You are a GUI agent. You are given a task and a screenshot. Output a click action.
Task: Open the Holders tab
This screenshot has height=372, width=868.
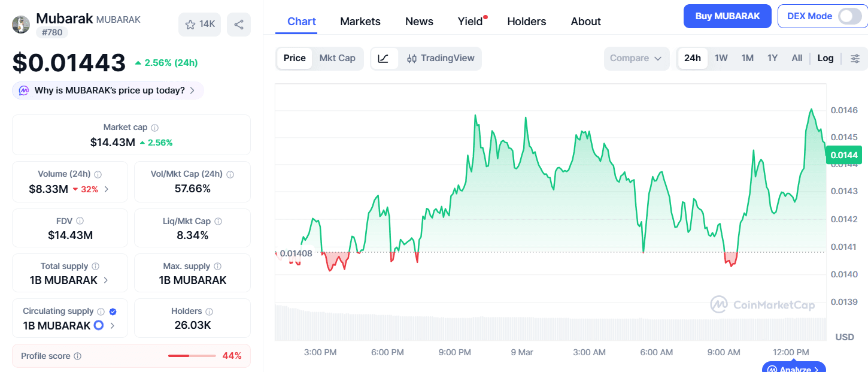tap(526, 21)
